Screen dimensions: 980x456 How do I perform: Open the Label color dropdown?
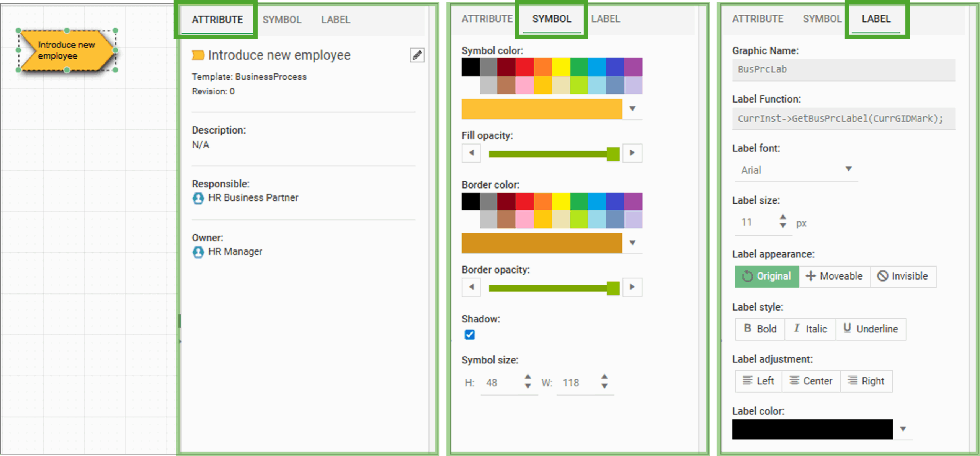click(903, 429)
